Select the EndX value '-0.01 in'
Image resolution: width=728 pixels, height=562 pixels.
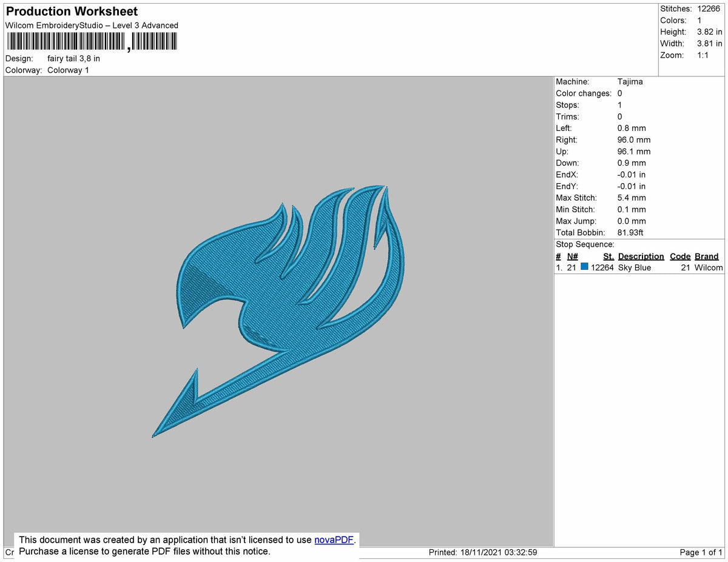(x=632, y=175)
